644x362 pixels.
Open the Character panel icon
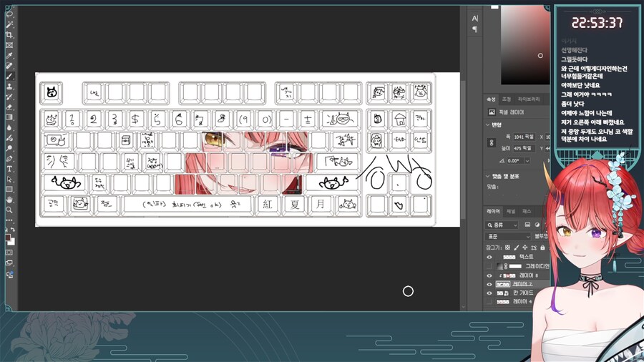click(x=474, y=18)
